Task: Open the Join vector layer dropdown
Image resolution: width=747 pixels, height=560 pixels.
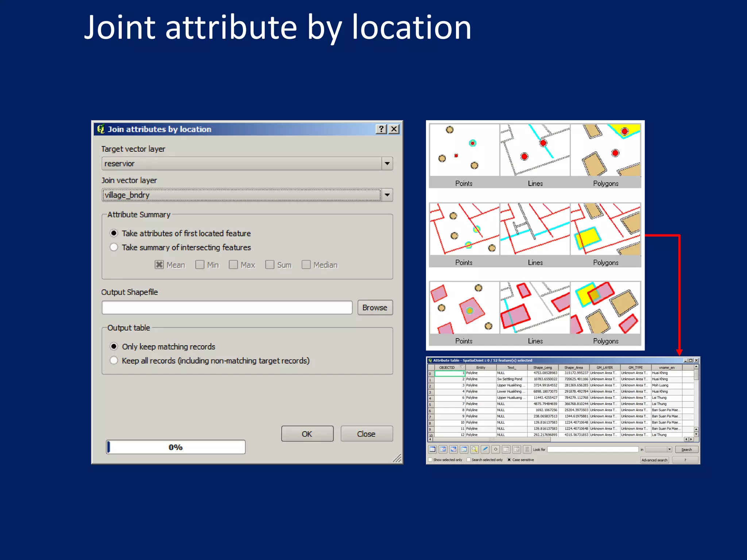Action: coord(387,195)
